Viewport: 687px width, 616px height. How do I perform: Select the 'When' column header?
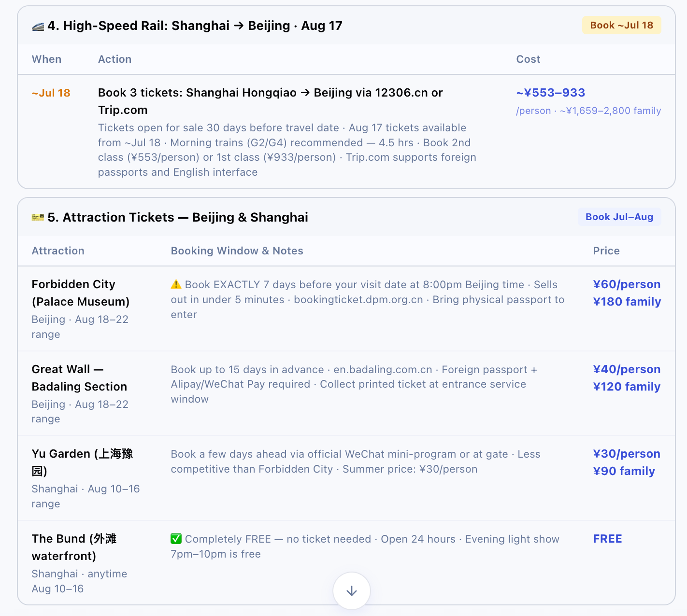point(46,59)
